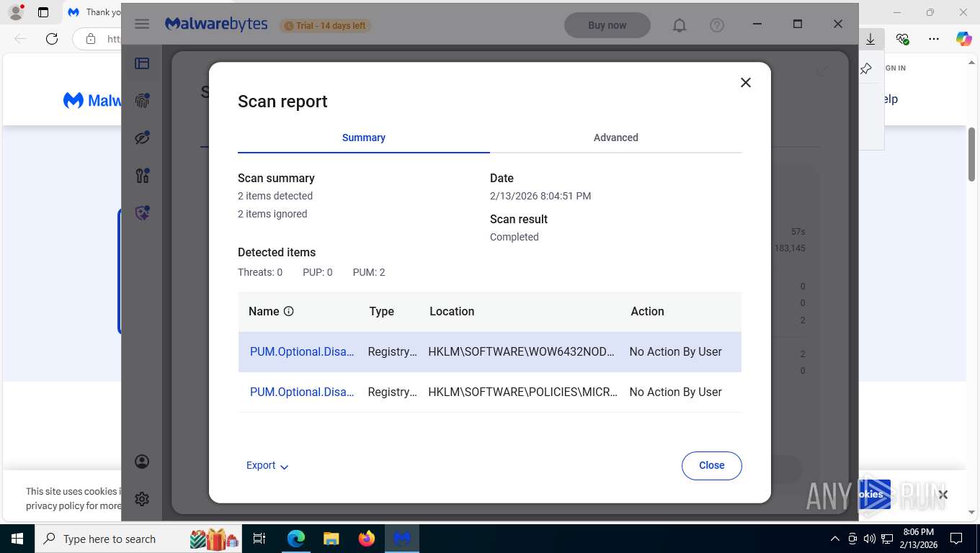Open Malwarebytes notifications bell
This screenshot has width=980, height=553.
(680, 25)
